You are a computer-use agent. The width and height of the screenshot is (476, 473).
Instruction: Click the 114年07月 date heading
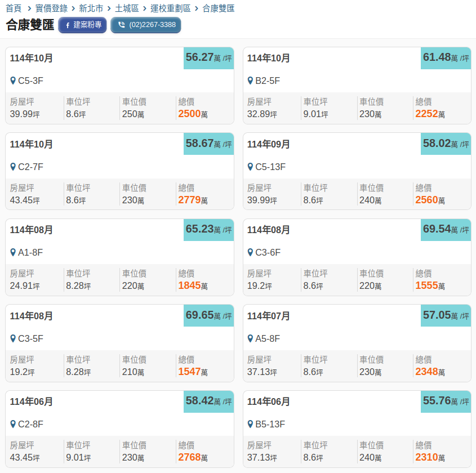268,316
